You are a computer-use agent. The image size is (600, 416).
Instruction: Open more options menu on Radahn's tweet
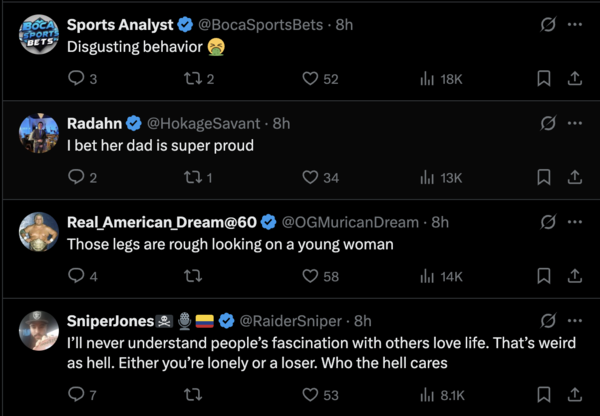tap(575, 123)
